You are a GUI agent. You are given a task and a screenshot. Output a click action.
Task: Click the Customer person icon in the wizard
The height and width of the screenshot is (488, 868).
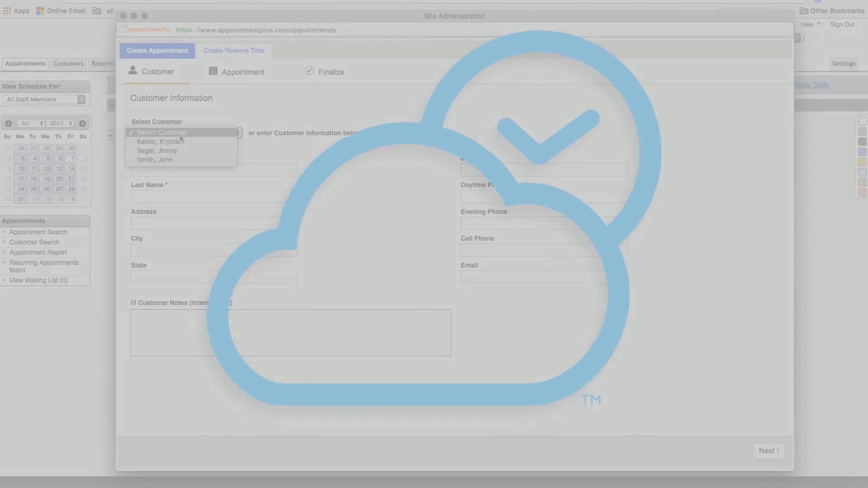tap(132, 70)
